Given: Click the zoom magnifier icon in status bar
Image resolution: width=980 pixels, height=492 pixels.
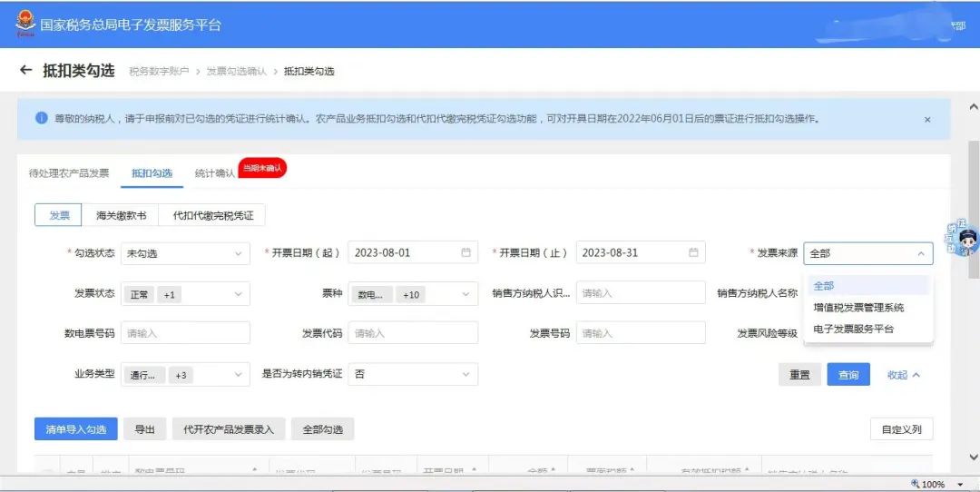Looking at the screenshot, I should 916,484.
